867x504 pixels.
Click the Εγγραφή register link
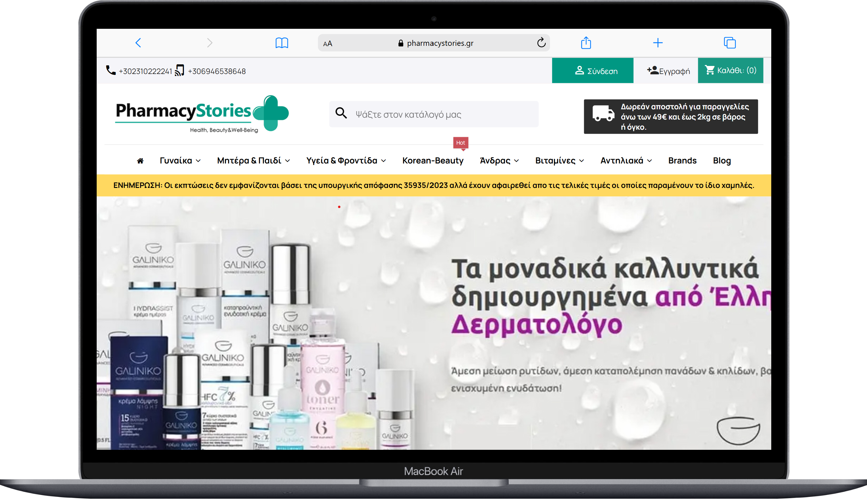pyautogui.click(x=668, y=71)
